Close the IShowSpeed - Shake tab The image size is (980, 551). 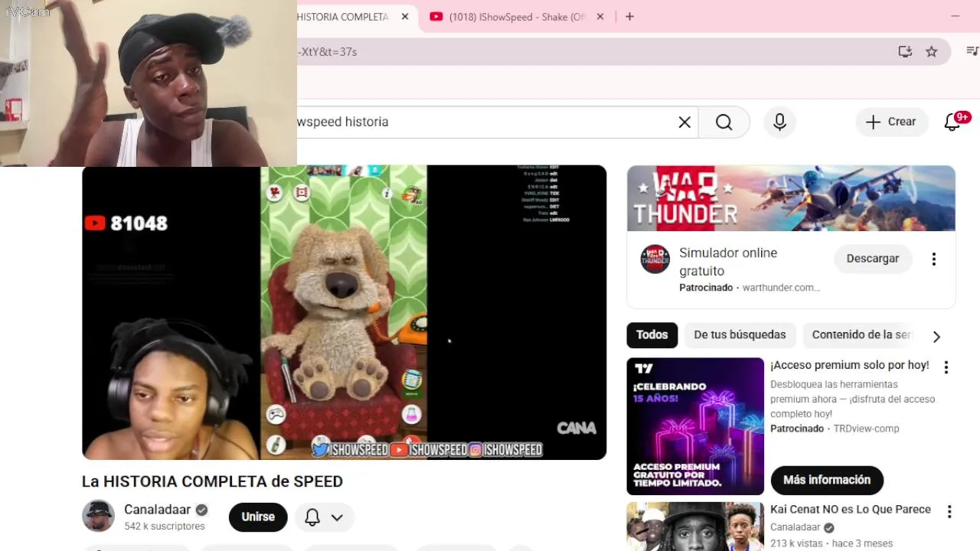click(x=600, y=17)
